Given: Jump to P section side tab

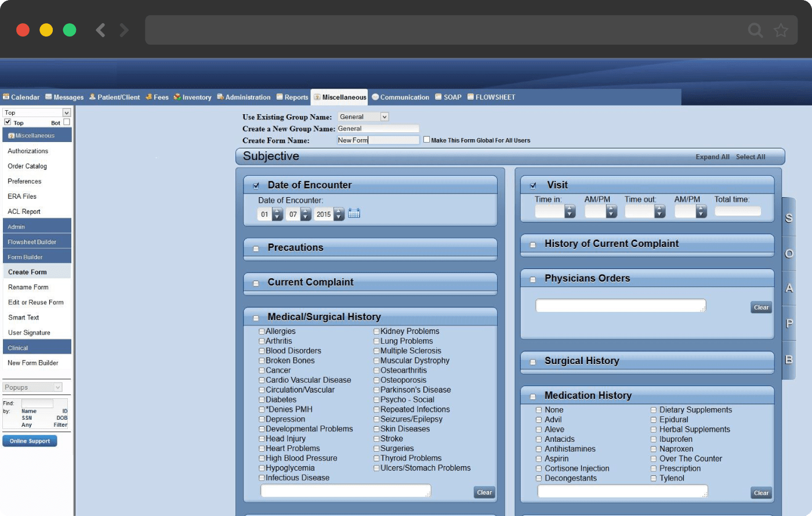Looking at the screenshot, I should [x=789, y=324].
